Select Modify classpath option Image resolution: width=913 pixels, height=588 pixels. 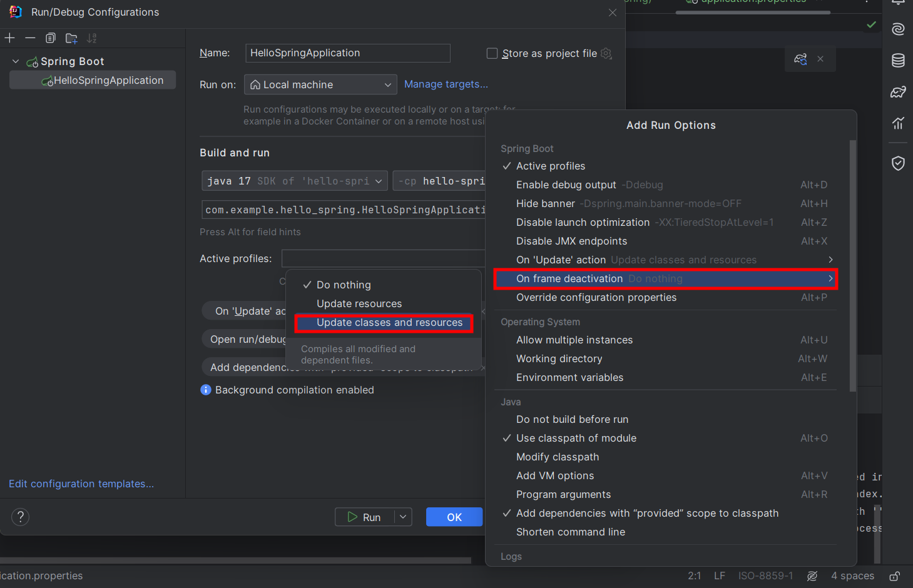pos(666,457)
